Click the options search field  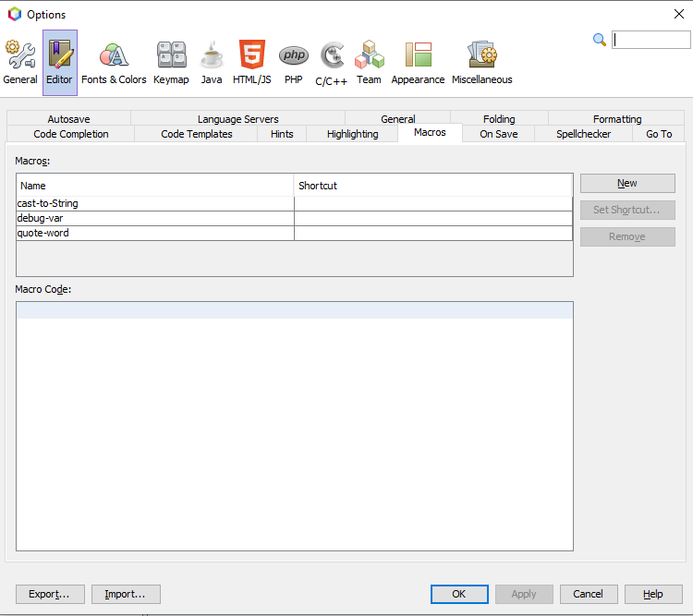click(650, 40)
